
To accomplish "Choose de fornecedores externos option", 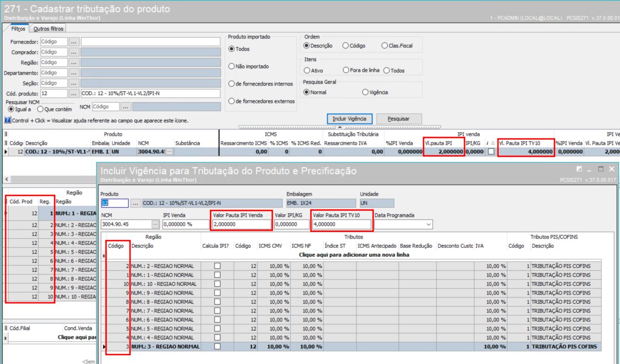I will pyautogui.click(x=261, y=101).
